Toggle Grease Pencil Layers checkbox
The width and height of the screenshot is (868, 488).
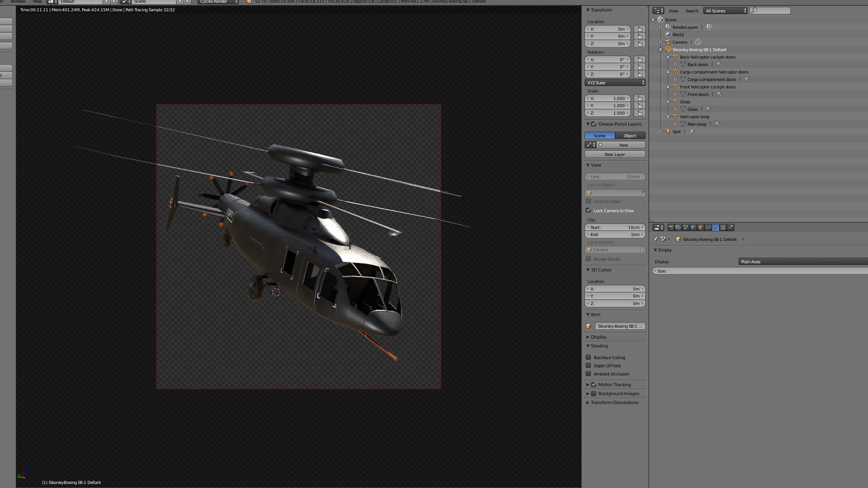coord(594,124)
